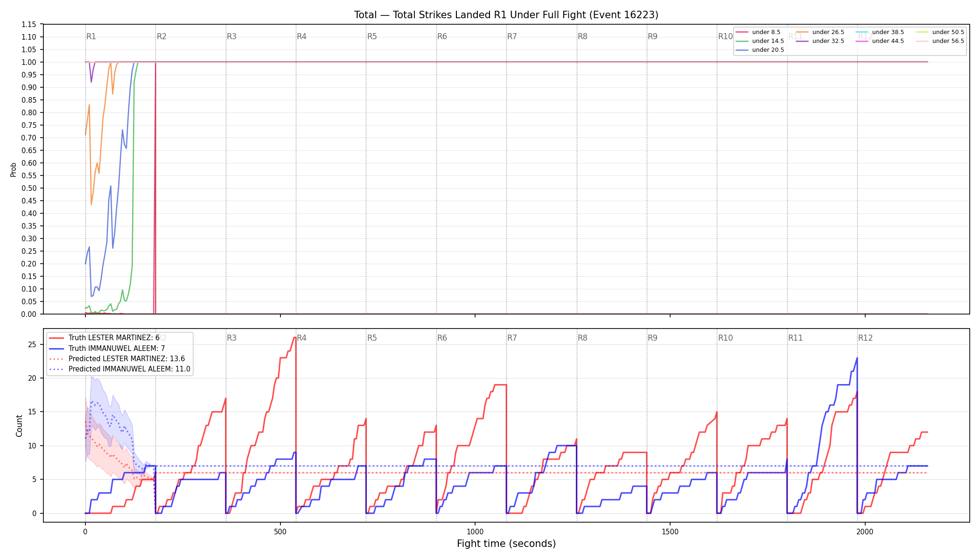Image resolution: width=980 pixels, height=560 pixels.
Task: Click the 'under 26.5' legend label
Action: [x=828, y=32]
